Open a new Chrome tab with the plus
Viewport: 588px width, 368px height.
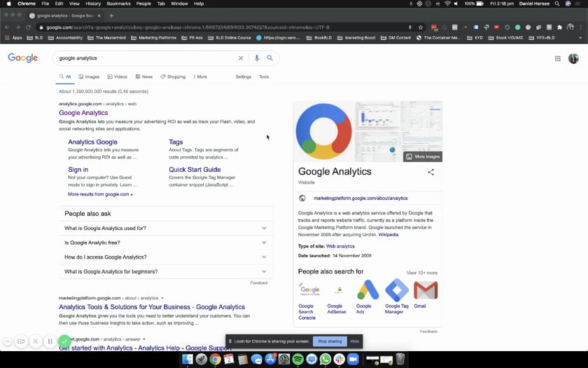tap(111, 15)
